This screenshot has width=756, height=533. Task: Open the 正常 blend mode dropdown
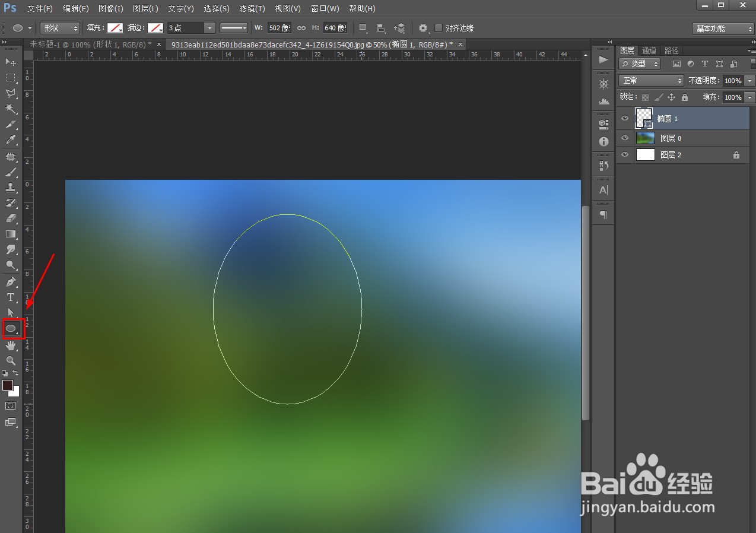click(651, 80)
